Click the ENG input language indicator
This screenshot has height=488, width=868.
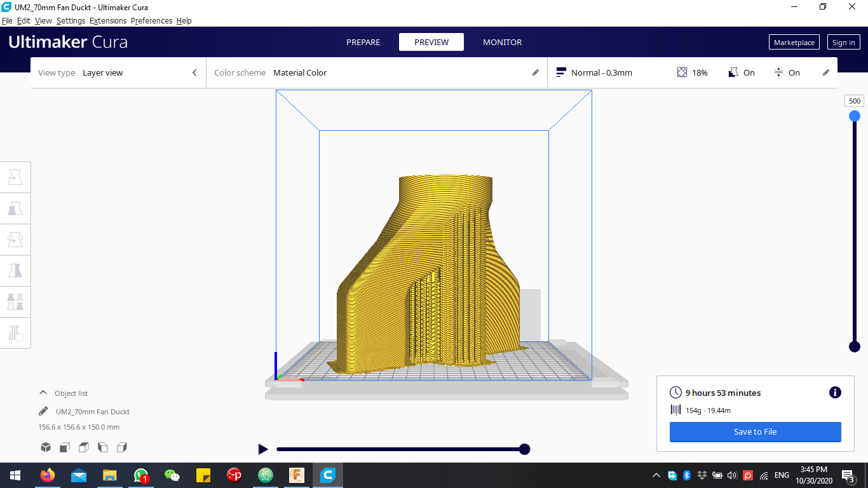tap(782, 475)
